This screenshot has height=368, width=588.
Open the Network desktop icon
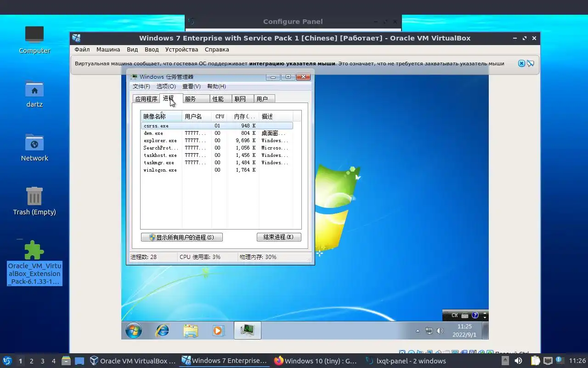click(x=34, y=147)
